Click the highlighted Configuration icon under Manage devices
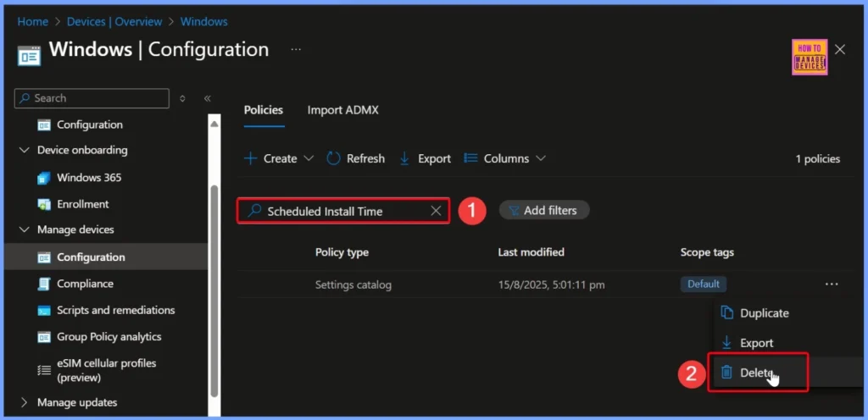The height and width of the screenshot is (420, 868). coord(44,257)
